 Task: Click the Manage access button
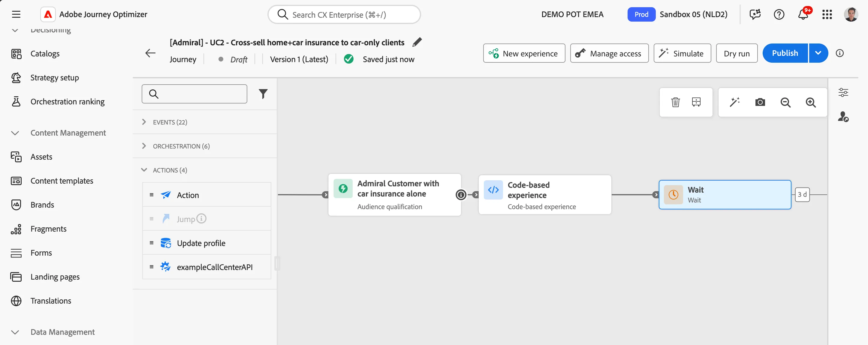609,53
